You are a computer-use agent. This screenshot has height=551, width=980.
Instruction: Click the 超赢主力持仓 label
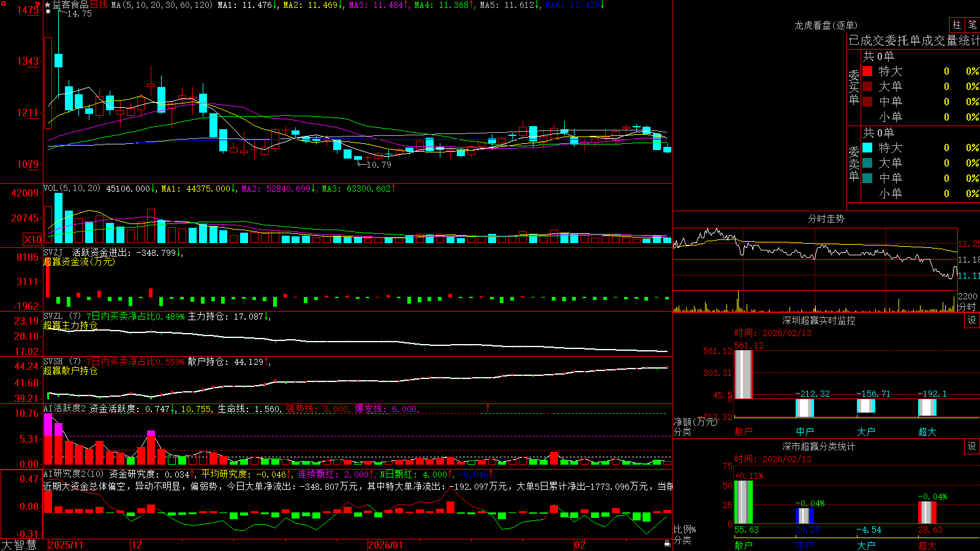point(70,325)
